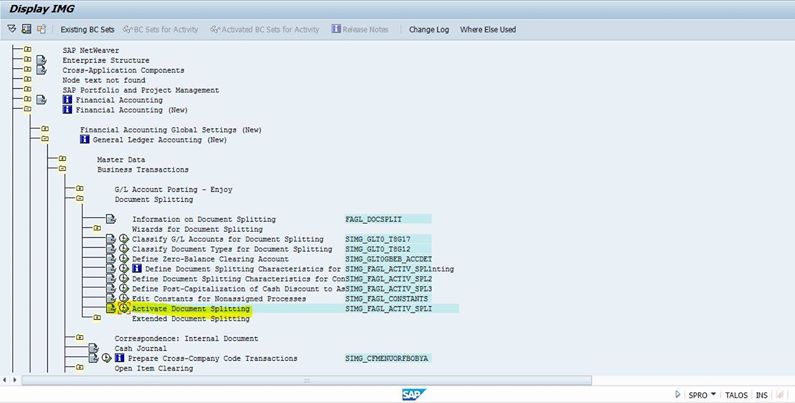Click the second toolbar icon beside expand
795x403 pixels.
pos(26,29)
